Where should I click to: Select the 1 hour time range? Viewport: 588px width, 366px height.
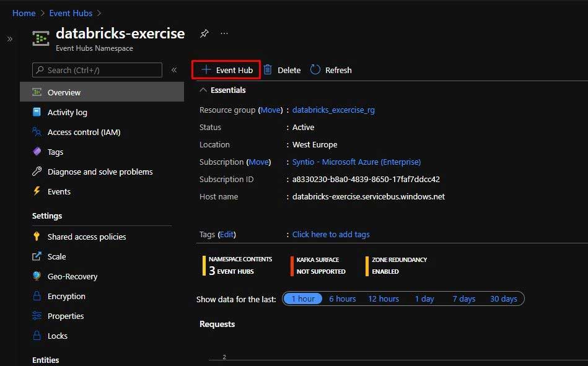[x=303, y=299]
